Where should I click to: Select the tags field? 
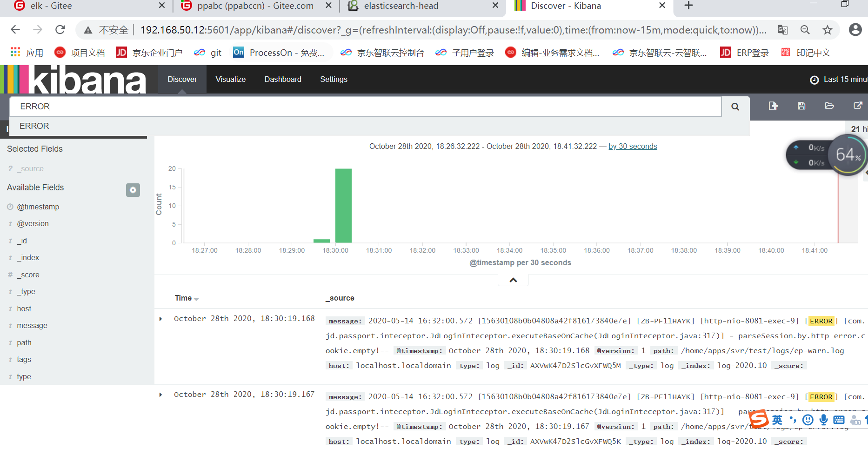coord(24,360)
